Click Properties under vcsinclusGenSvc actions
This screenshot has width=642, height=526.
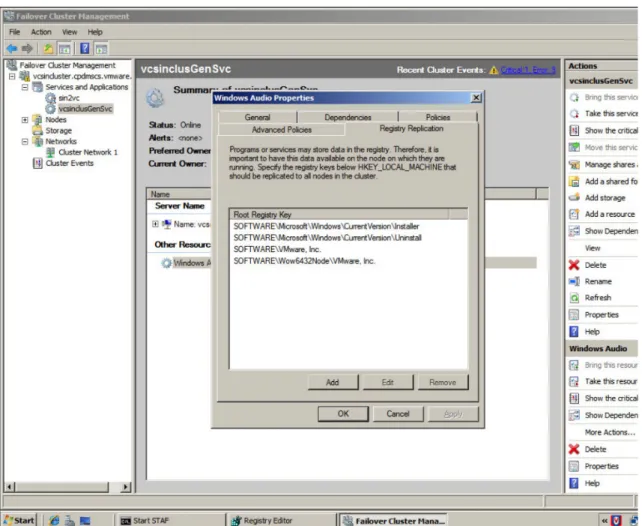[x=594, y=315]
